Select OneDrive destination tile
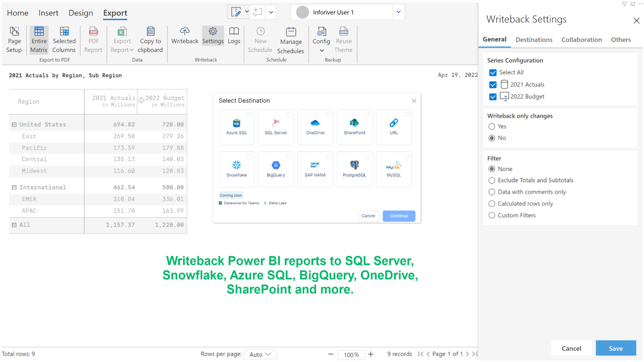The width and height of the screenshot is (644, 362). 315,127
